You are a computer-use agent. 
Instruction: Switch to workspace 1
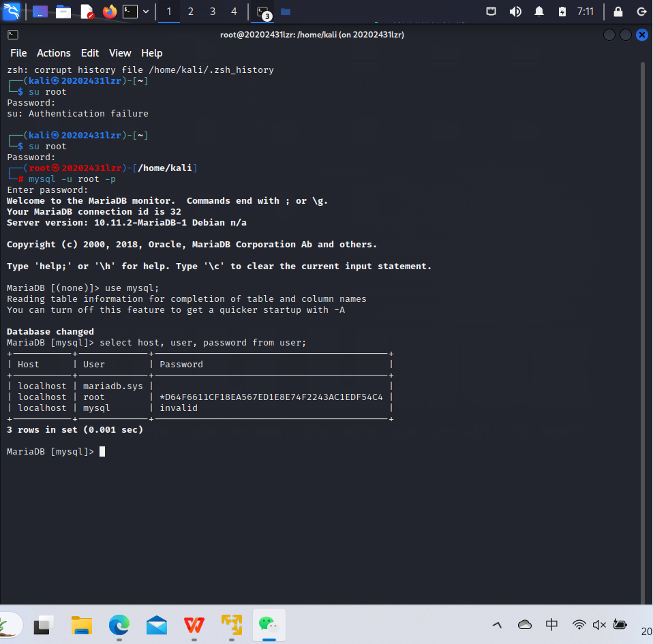click(168, 12)
